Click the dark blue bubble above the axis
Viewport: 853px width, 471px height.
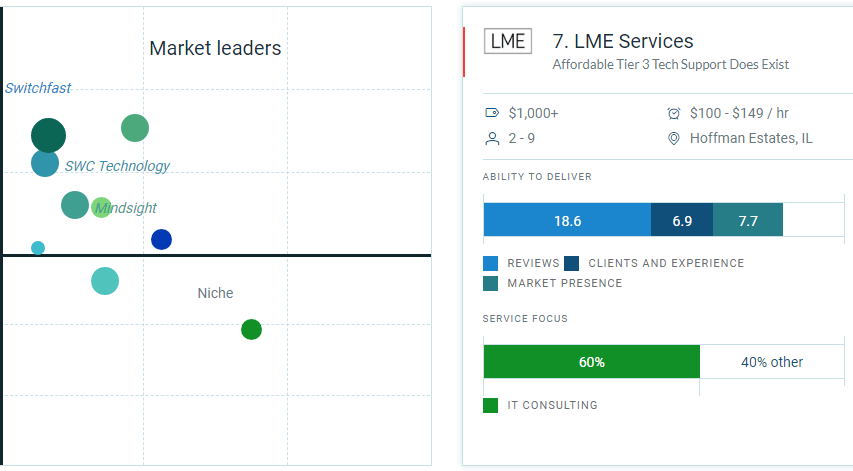point(161,239)
